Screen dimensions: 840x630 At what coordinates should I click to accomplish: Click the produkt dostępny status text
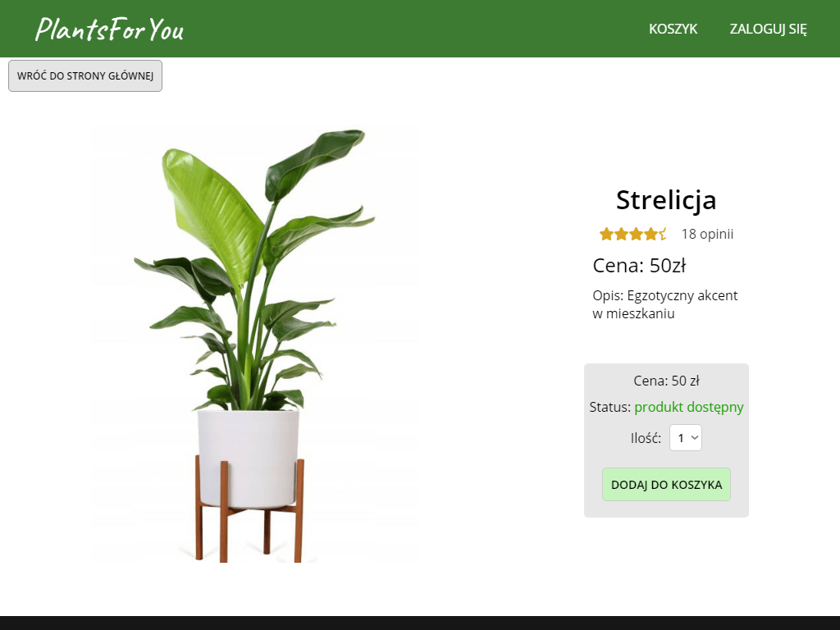(689, 407)
